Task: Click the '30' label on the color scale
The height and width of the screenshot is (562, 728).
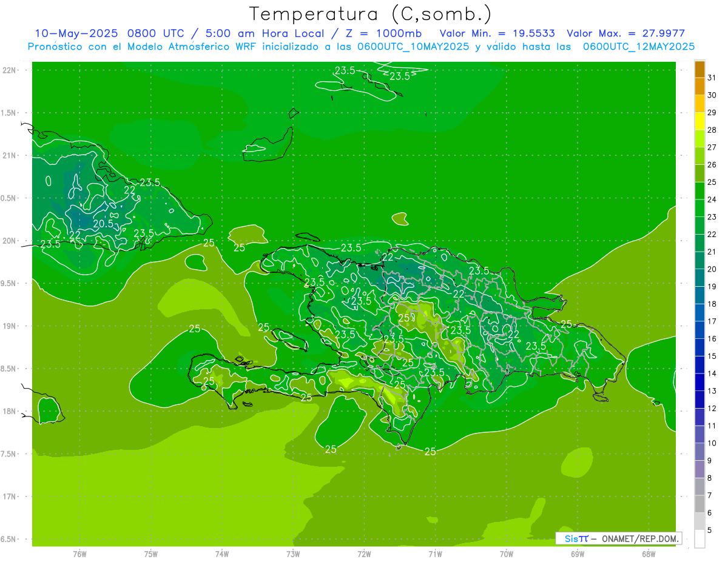Action: [x=712, y=95]
